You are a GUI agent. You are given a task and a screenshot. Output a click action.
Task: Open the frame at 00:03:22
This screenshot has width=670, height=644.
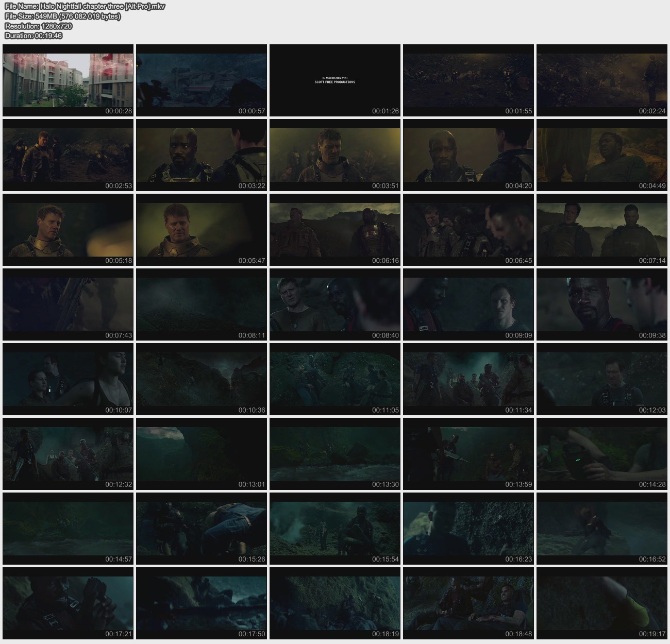[201, 155]
